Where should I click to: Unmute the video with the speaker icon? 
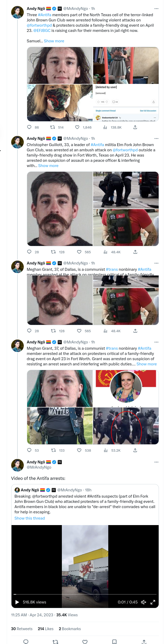point(144,602)
